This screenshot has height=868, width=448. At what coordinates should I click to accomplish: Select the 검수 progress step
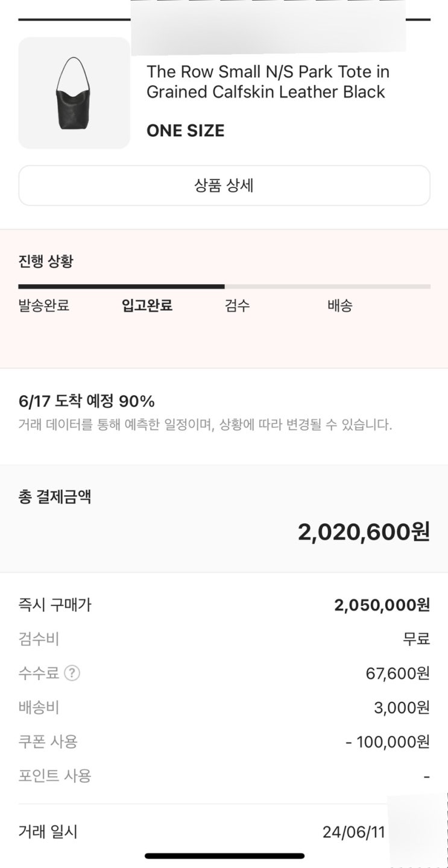(x=237, y=306)
